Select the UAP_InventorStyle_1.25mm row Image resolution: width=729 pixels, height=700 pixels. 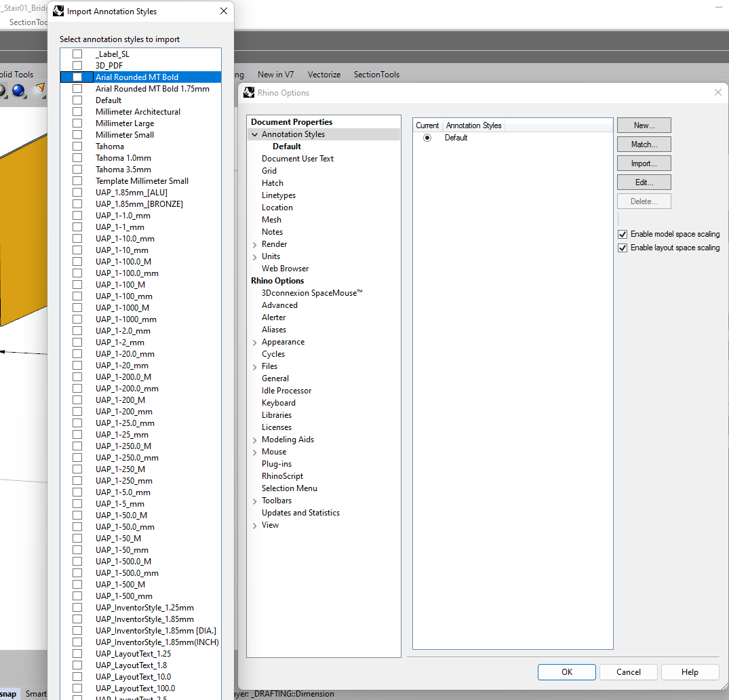coord(141,608)
